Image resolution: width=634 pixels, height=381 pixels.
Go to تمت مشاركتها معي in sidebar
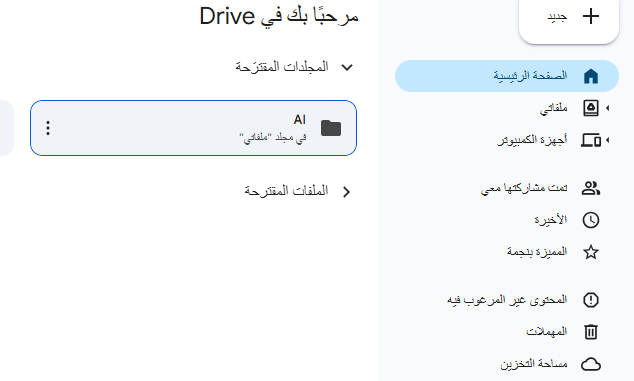pos(524,188)
